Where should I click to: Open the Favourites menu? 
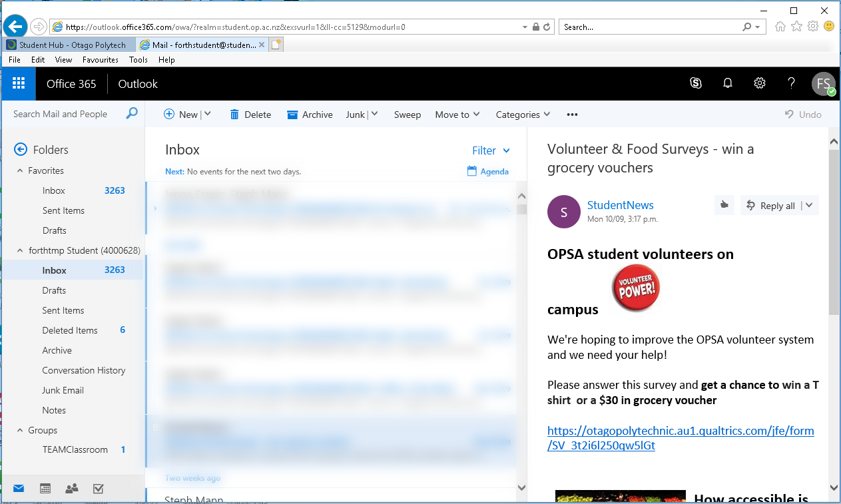(101, 59)
